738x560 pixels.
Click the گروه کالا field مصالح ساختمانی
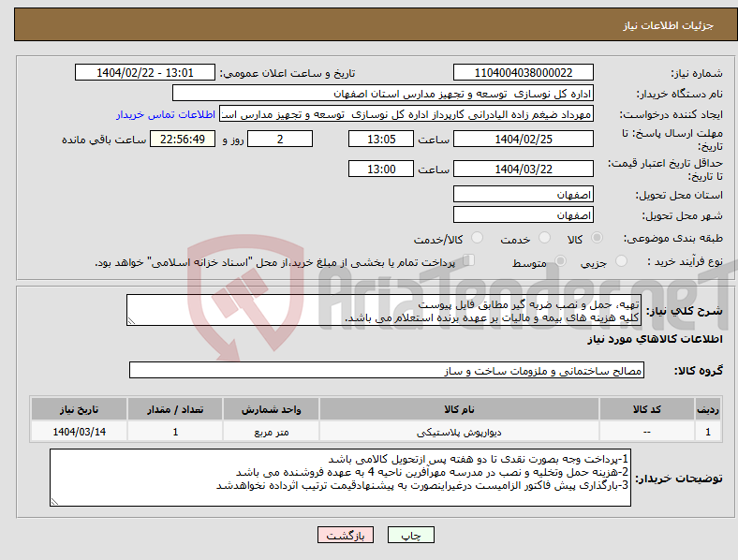[x=387, y=370]
